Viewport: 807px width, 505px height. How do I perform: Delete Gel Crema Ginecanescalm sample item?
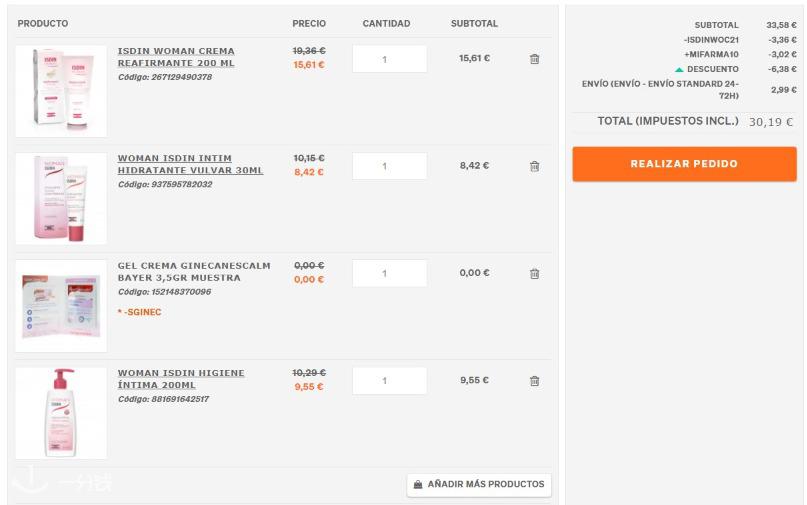click(534, 274)
